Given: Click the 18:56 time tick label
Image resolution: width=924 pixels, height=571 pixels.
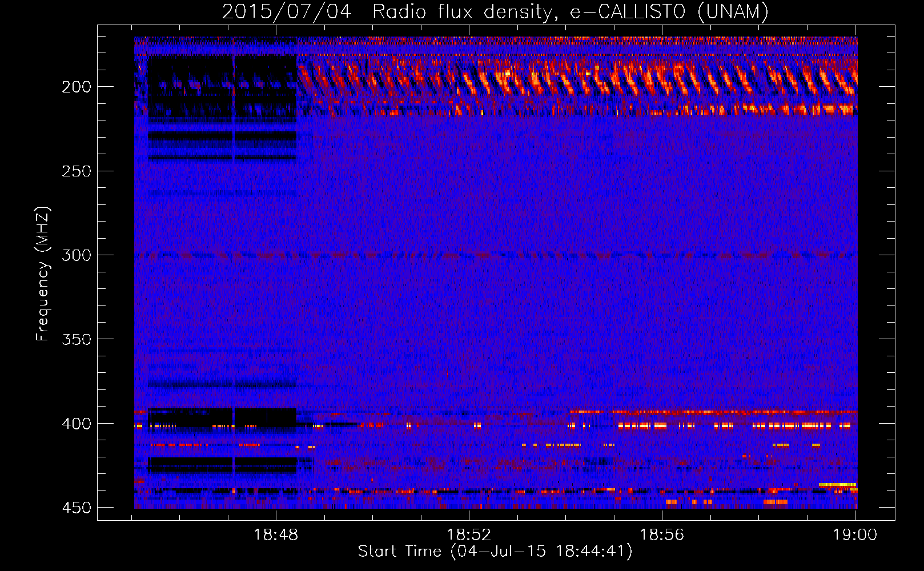Looking at the screenshot, I should click(x=662, y=535).
